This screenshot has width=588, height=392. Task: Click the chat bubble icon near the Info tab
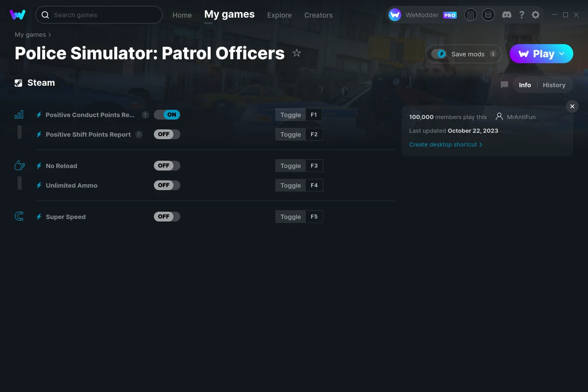504,85
